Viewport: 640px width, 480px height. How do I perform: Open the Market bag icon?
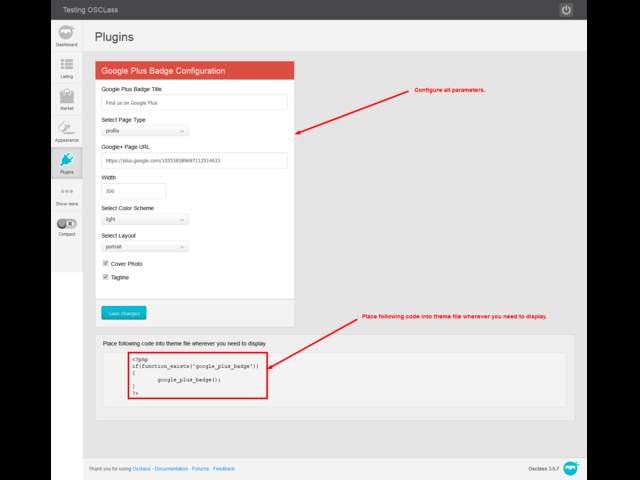tap(66, 97)
